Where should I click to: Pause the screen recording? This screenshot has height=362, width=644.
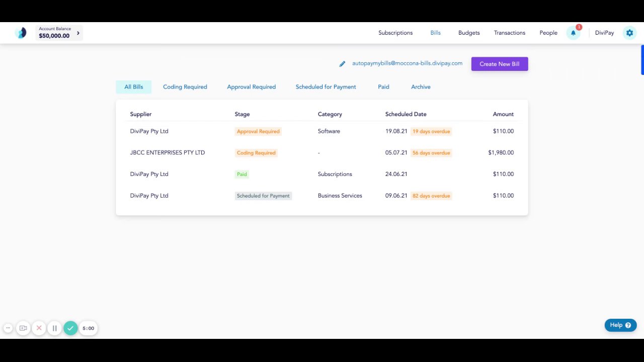click(x=54, y=328)
